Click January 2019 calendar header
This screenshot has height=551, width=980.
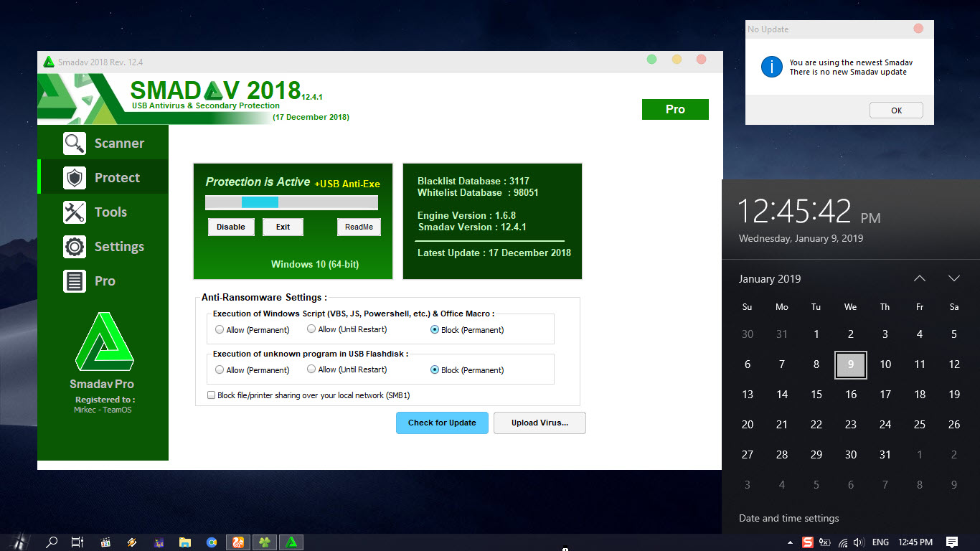click(770, 279)
